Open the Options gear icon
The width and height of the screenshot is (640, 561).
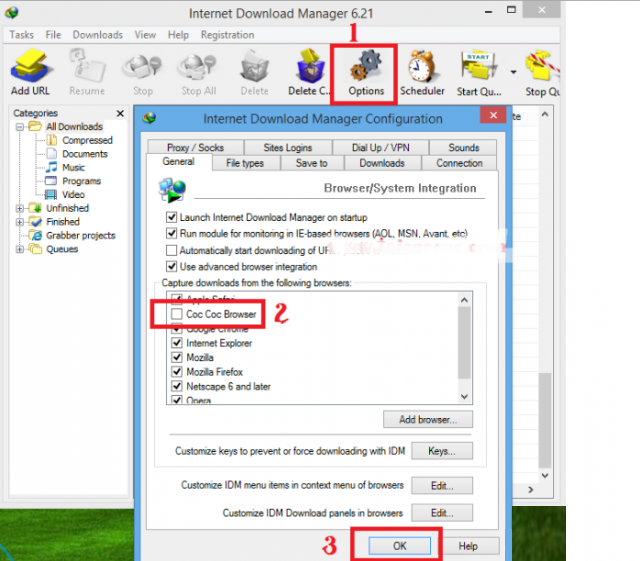pyautogui.click(x=366, y=69)
